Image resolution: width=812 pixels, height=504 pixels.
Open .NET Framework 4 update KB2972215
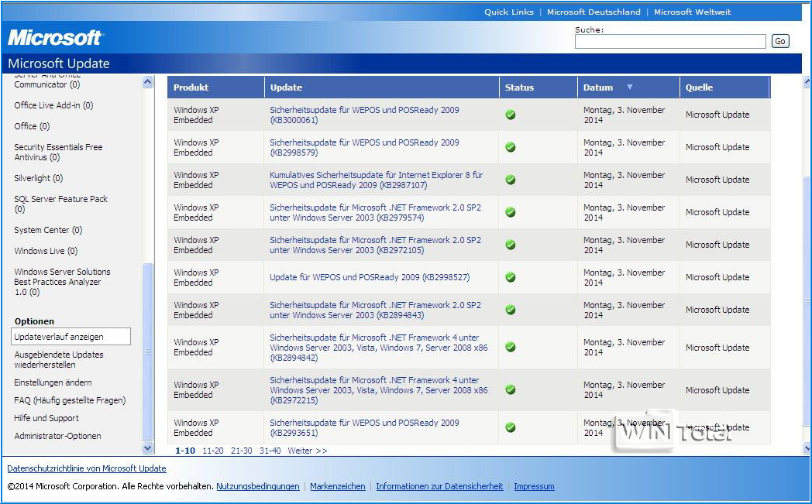(379, 390)
